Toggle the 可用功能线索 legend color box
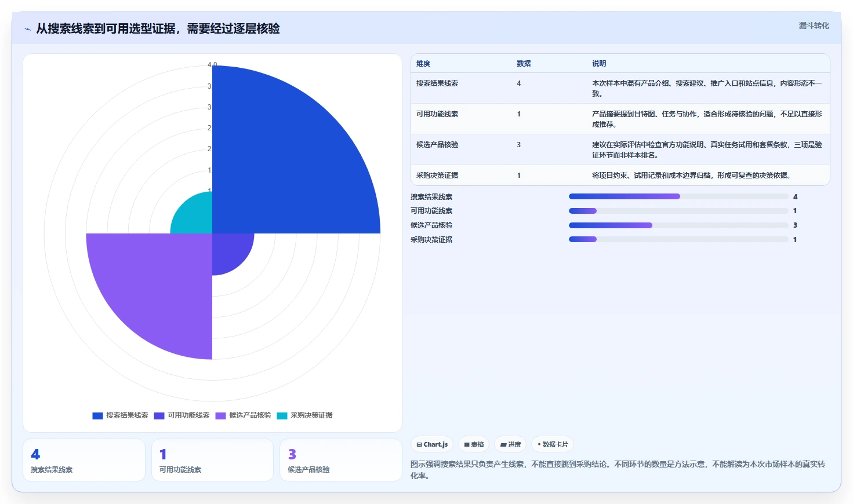Screen dimensions: 853x504 [x=159, y=415]
